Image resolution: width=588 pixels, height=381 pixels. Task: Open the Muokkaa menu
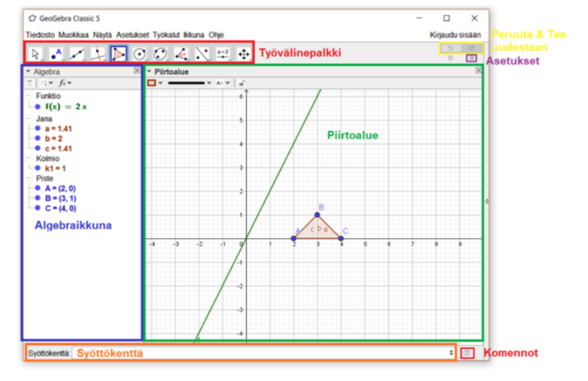coord(74,35)
